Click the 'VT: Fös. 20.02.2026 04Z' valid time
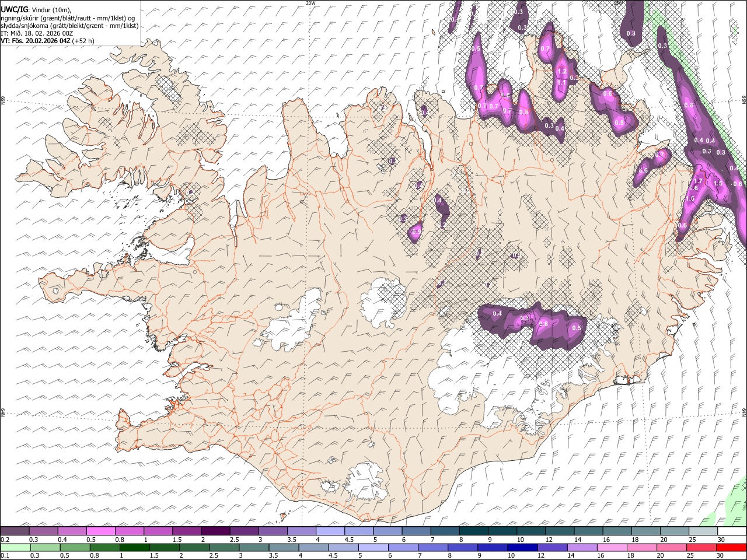747x560 pixels. tap(36, 41)
